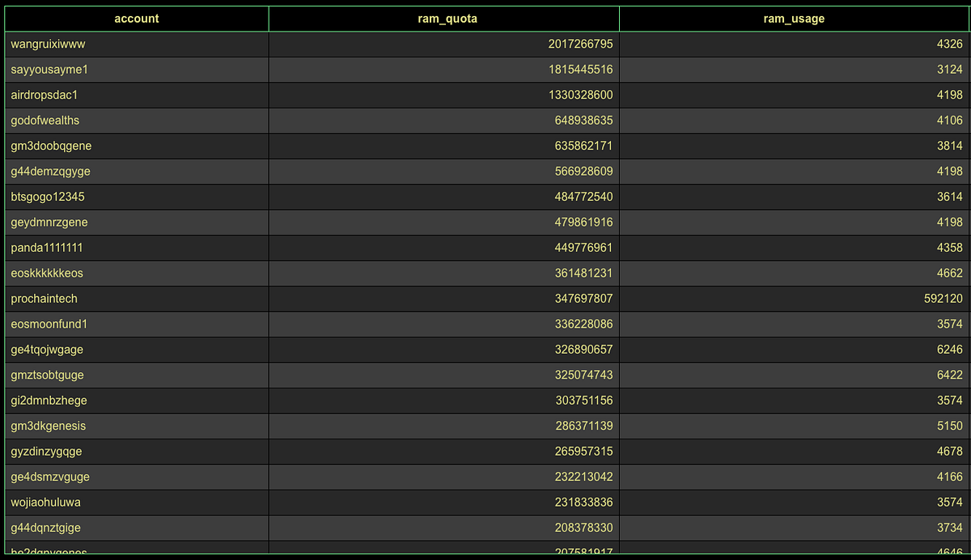971x560 pixels.
Task: Click ram_quota value 208378330
Action: pos(583,528)
